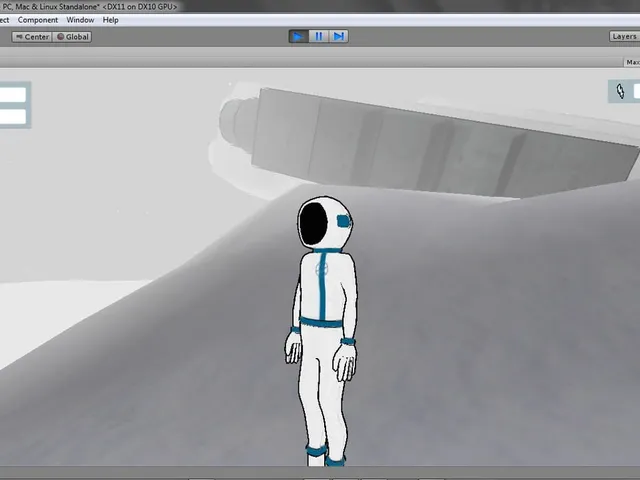The image size is (640, 480).
Task: Toggle the Global handle rotation button
Action: 72,37
